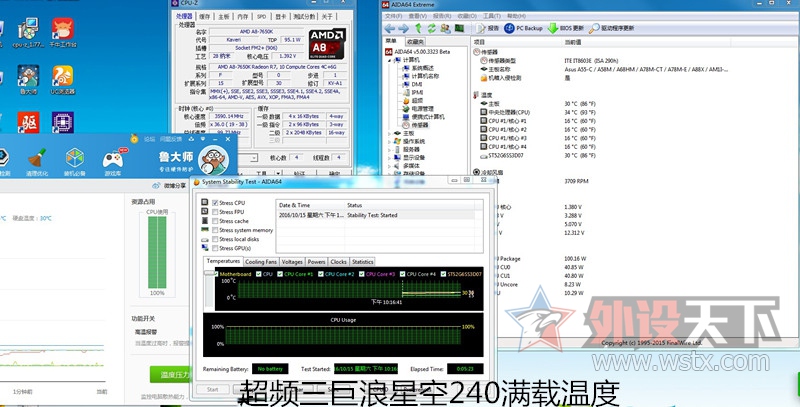
Task: Switch to the Powers tab
Action: click(x=316, y=262)
